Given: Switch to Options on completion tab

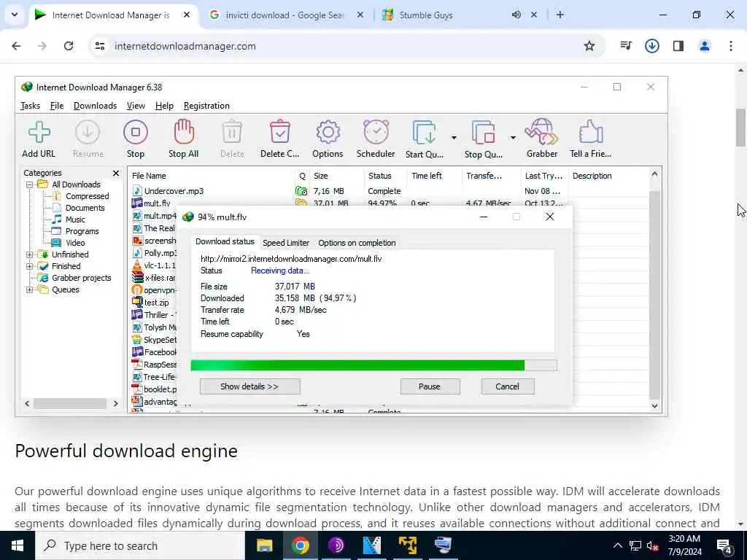Looking at the screenshot, I should [357, 243].
